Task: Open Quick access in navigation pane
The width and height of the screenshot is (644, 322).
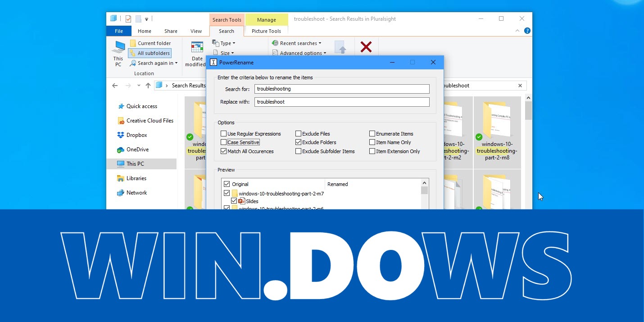Action: pyautogui.click(x=141, y=106)
